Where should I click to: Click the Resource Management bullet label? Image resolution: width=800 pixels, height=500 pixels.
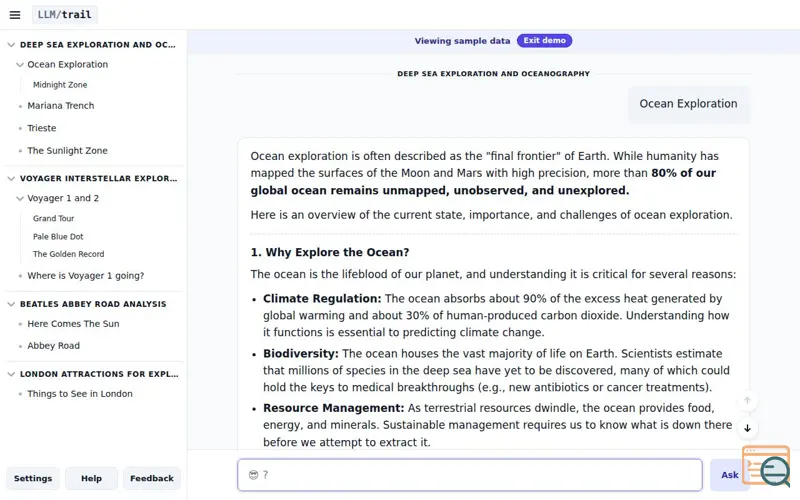coord(334,409)
